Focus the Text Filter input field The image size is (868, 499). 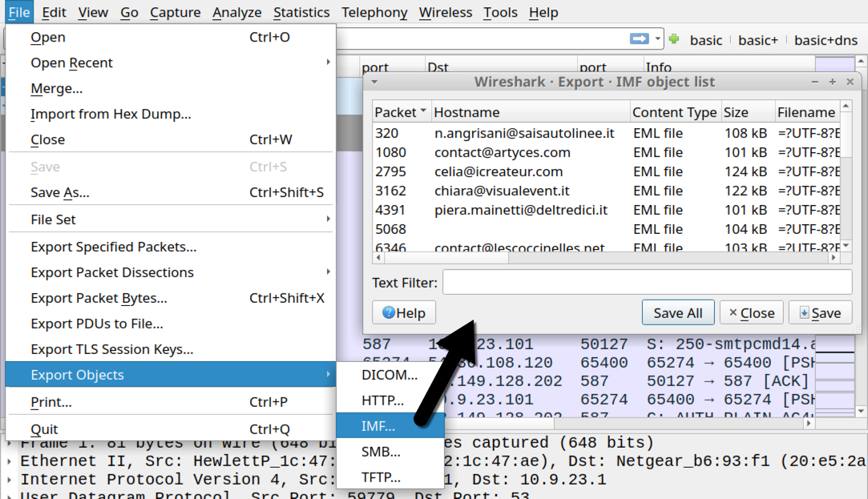tap(647, 283)
